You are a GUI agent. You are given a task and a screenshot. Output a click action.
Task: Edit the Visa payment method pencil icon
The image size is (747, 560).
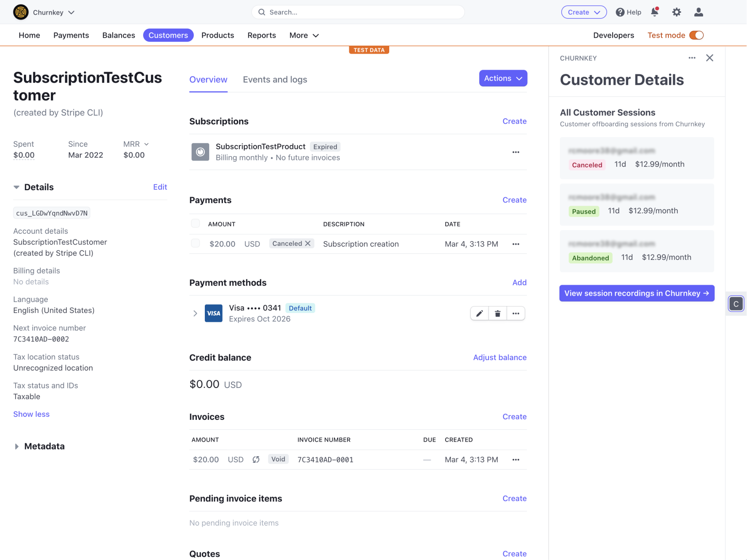click(x=479, y=313)
